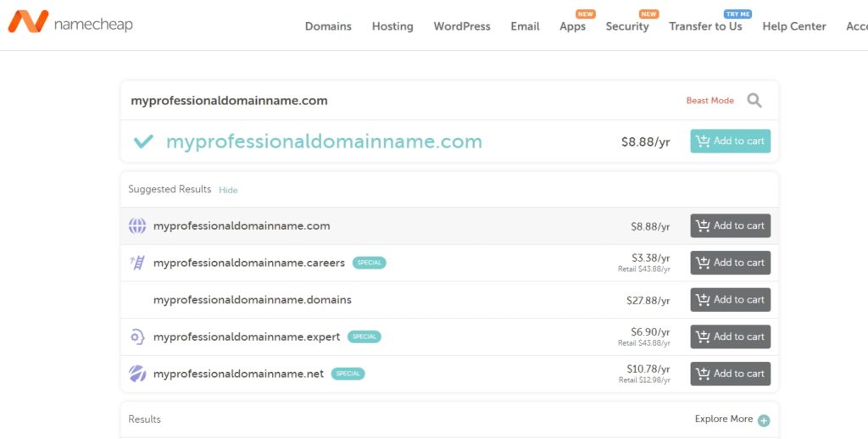The image size is (868, 439).
Task: Click the $6.90/yr price
Action: click(x=650, y=332)
